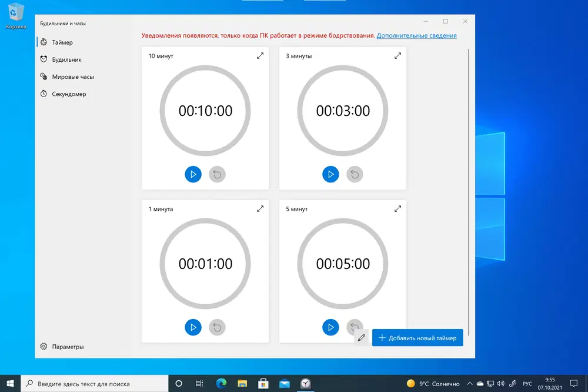Reset the 10 минут timer
Image resolution: width=588 pixels, height=392 pixels.
(217, 174)
